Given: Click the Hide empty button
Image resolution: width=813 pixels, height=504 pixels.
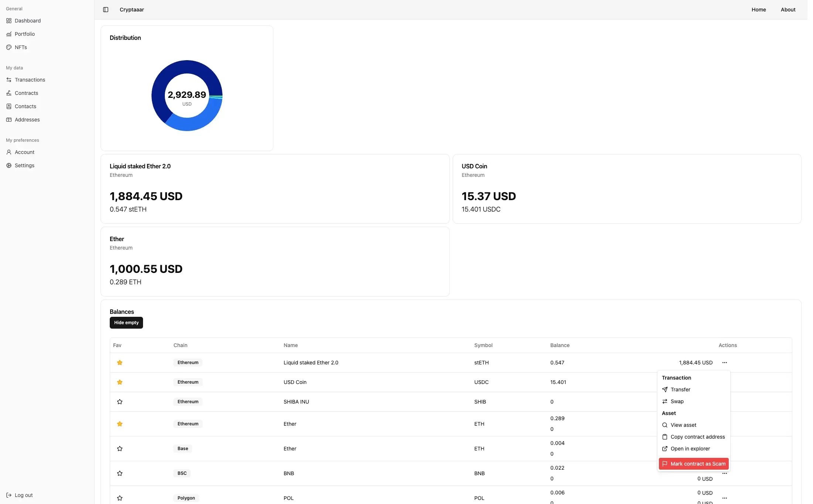Looking at the screenshot, I should [126, 322].
